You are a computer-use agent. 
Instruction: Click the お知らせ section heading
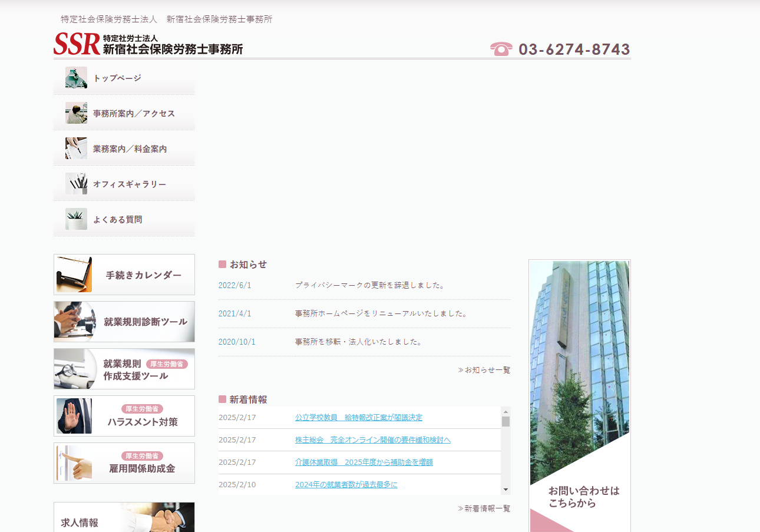(x=243, y=265)
